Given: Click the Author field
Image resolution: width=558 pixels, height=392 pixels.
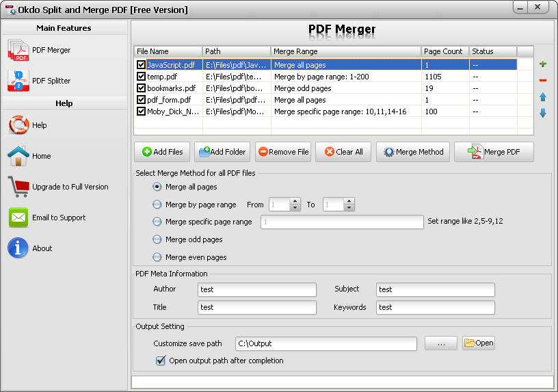Looking at the screenshot, I should click(x=257, y=289).
